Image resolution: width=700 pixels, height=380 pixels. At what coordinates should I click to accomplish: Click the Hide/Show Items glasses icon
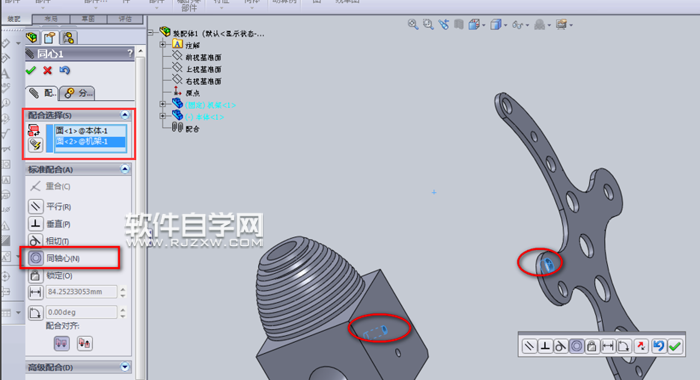(517, 25)
